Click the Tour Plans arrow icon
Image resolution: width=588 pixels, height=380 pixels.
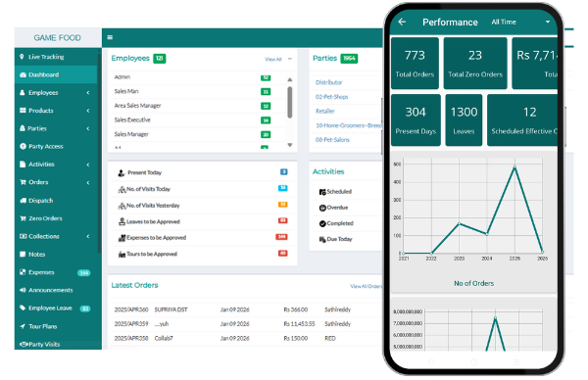[23, 326]
